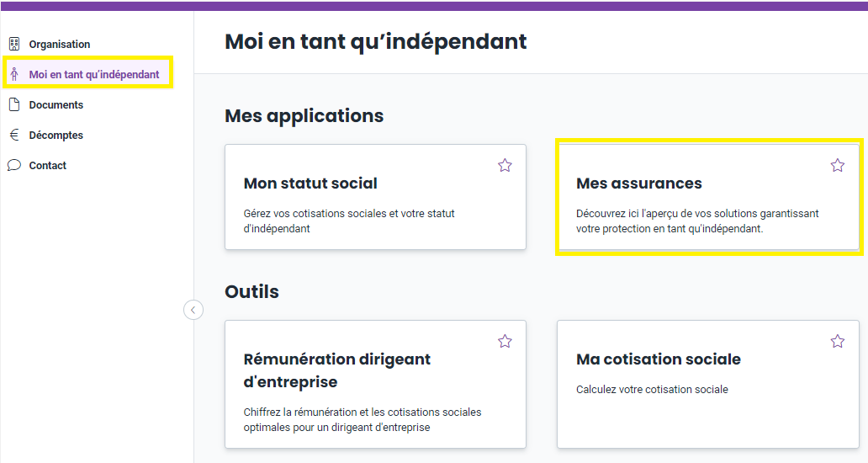The height and width of the screenshot is (463, 868).
Task: Open the Mon statut social application card
Action: coord(375,197)
